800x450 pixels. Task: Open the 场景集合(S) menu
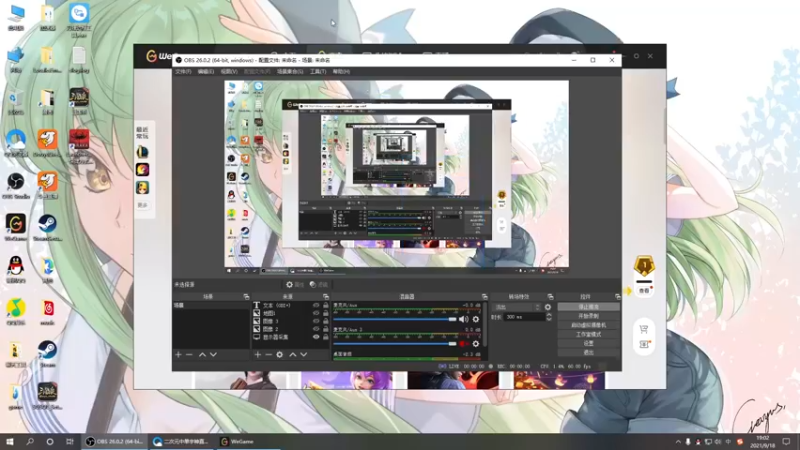point(290,71)
